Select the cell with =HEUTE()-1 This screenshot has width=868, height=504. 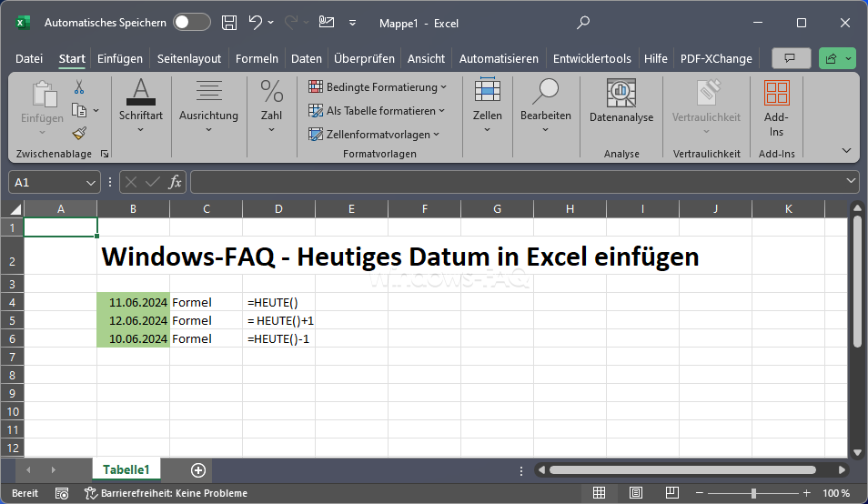coord(278,338)
